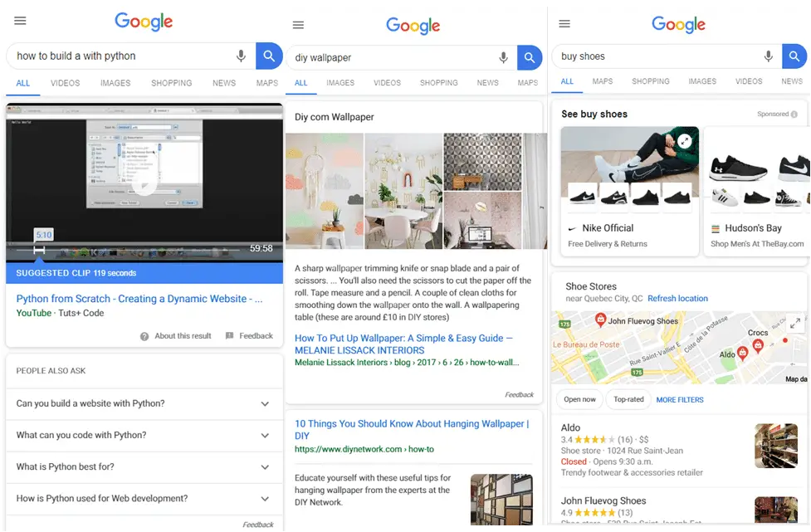Play the Python from Scratch video
811x532 pixels.
coord(144,183)
